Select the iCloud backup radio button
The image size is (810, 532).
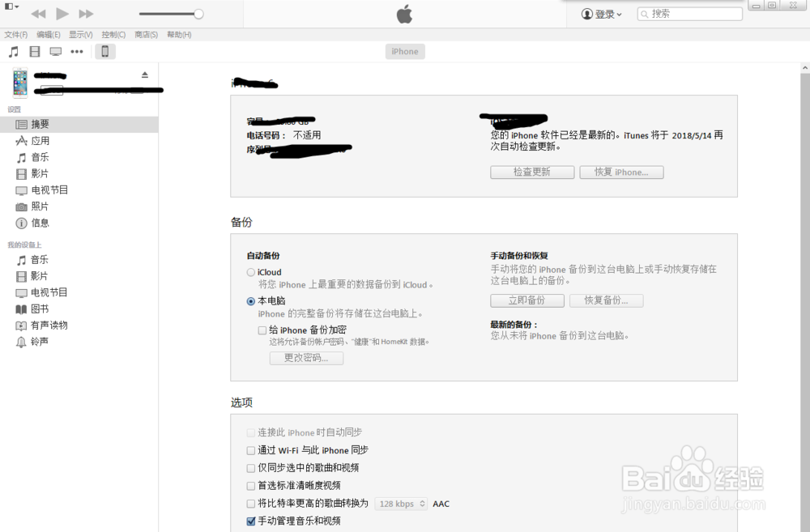click(251, 272)
